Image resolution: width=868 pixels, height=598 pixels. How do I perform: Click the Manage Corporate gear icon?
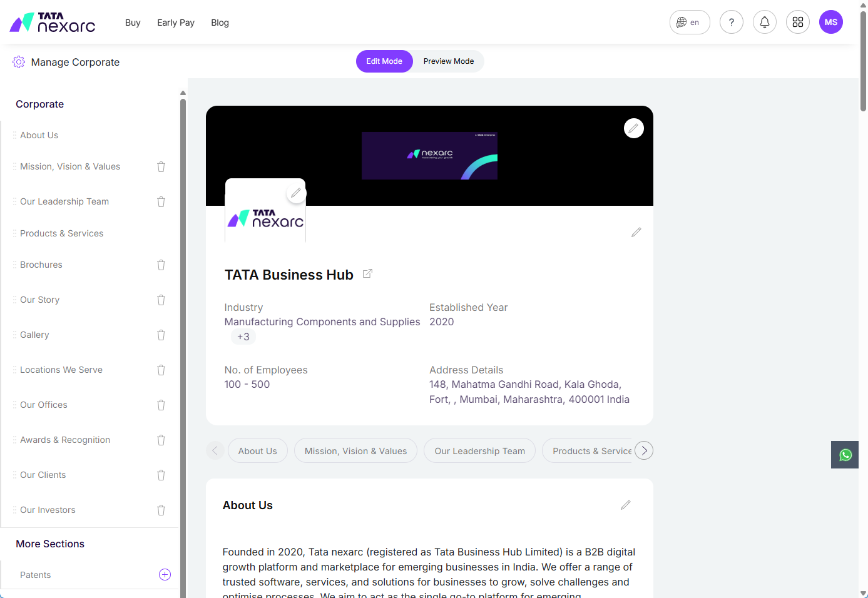(x=19, y=62)
